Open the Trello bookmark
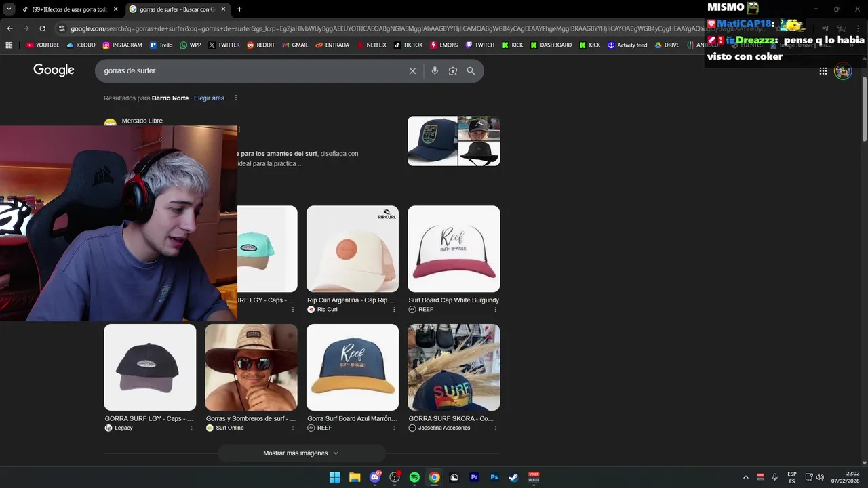Screen dimensions: 868x488 (161, 45)
